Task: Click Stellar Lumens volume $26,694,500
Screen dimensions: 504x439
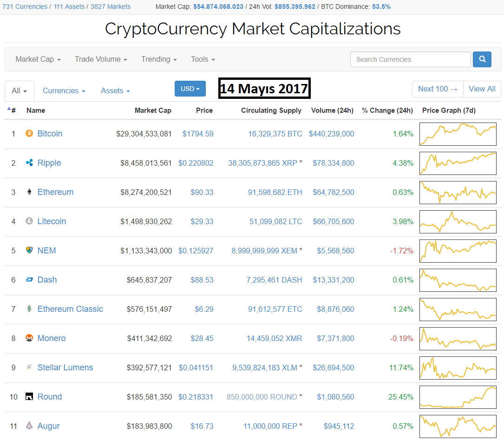Action: pyautogui.click(x=334, y=368)
